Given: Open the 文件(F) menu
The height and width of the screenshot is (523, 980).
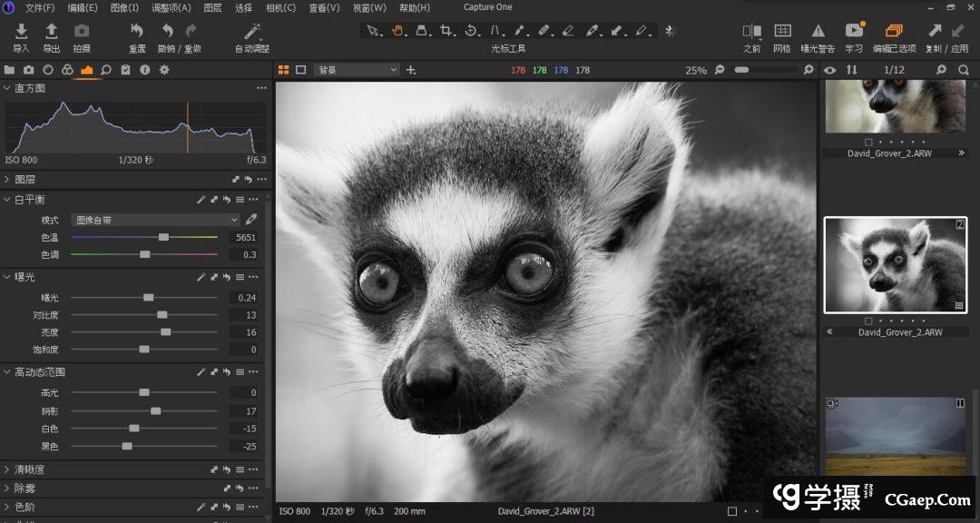Looking at the screenshot, I should [x=40, y=7].
